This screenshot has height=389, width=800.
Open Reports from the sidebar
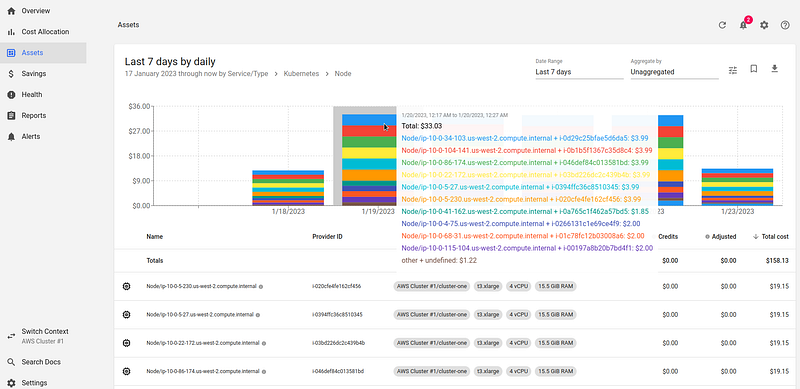click(x=43, y=115)
